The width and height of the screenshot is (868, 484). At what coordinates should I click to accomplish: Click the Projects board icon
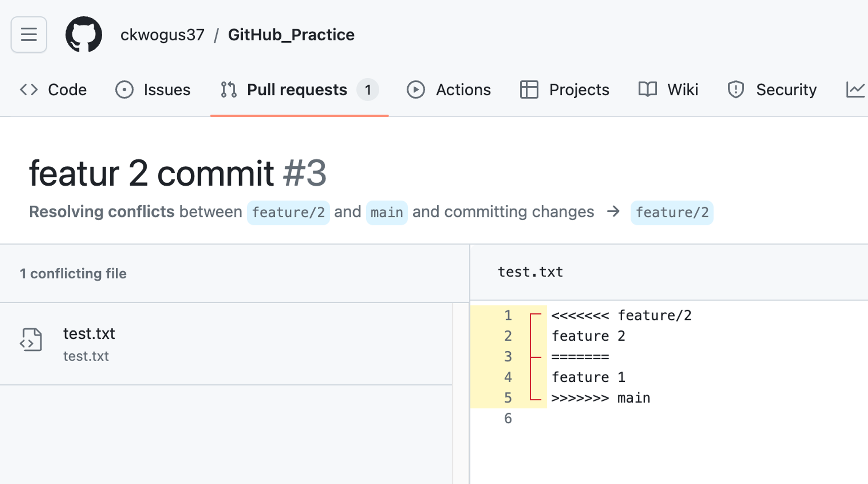click(529, 89)
